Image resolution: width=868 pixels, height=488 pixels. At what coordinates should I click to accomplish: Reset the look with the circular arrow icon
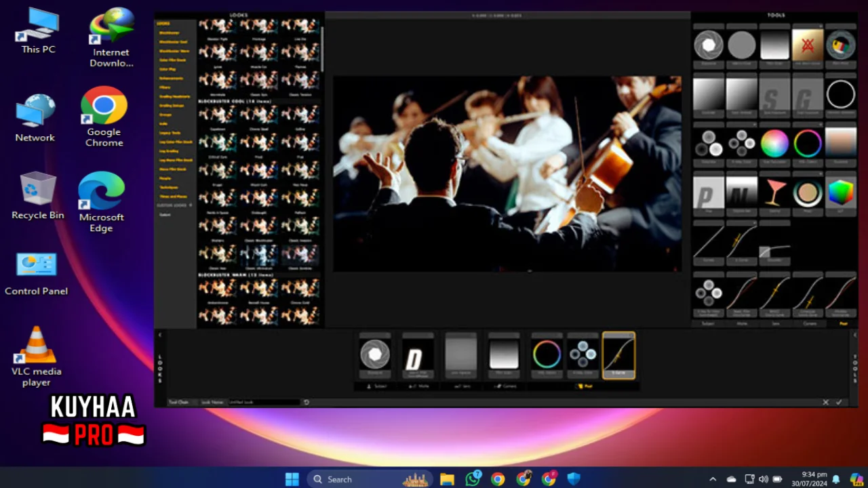[307, 402]
